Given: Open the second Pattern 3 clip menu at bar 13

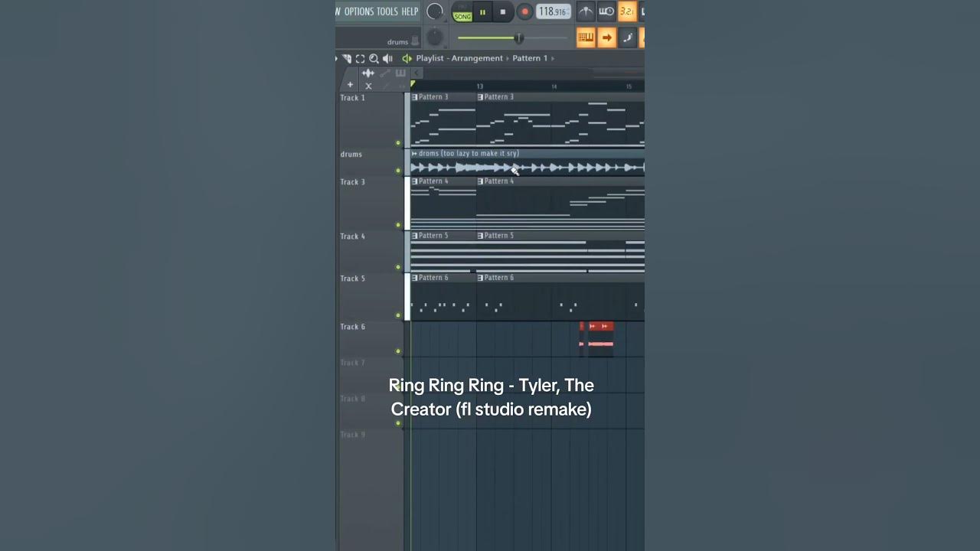Looking at the screenshot, I should (x=481, y=97).
